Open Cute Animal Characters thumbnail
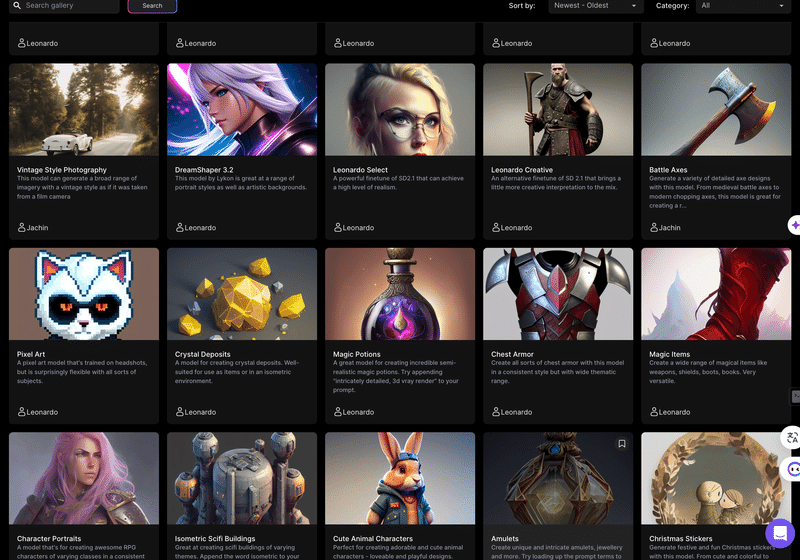This screenshot has width=800, height=560. (400, 478)
